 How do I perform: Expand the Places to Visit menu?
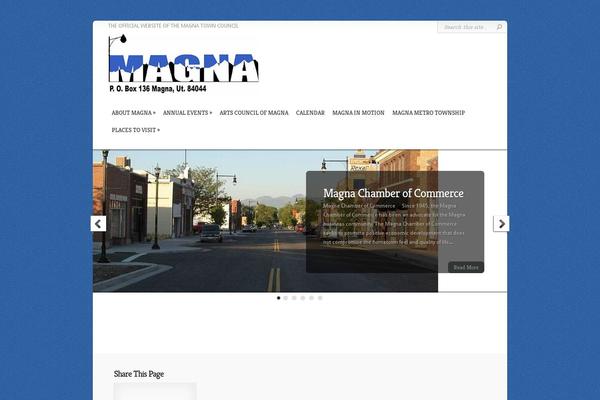point(136,130)
